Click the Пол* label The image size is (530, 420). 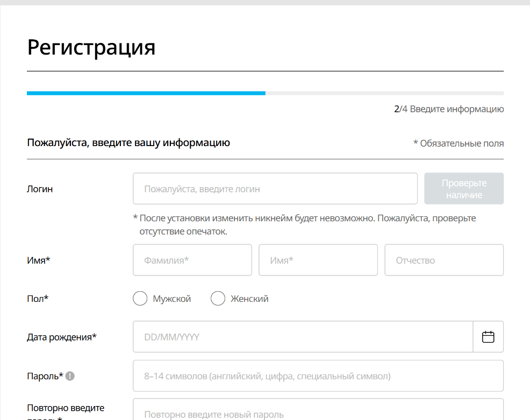[x=38, y=299]
